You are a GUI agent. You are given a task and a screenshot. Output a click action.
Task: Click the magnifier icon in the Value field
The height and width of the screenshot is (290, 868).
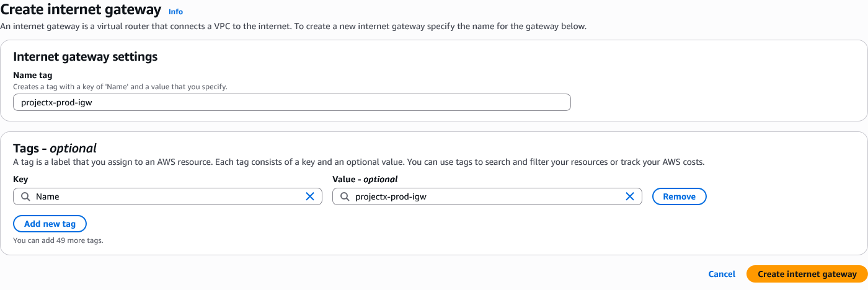345,196
